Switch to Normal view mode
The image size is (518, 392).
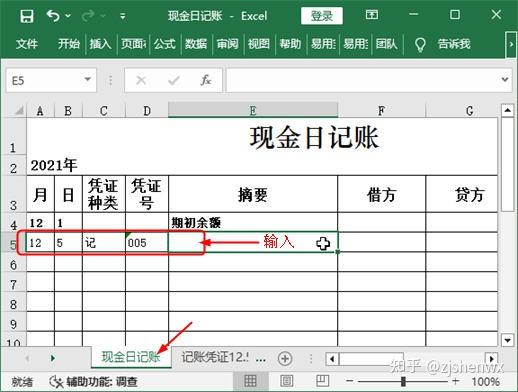coord(250,381)
